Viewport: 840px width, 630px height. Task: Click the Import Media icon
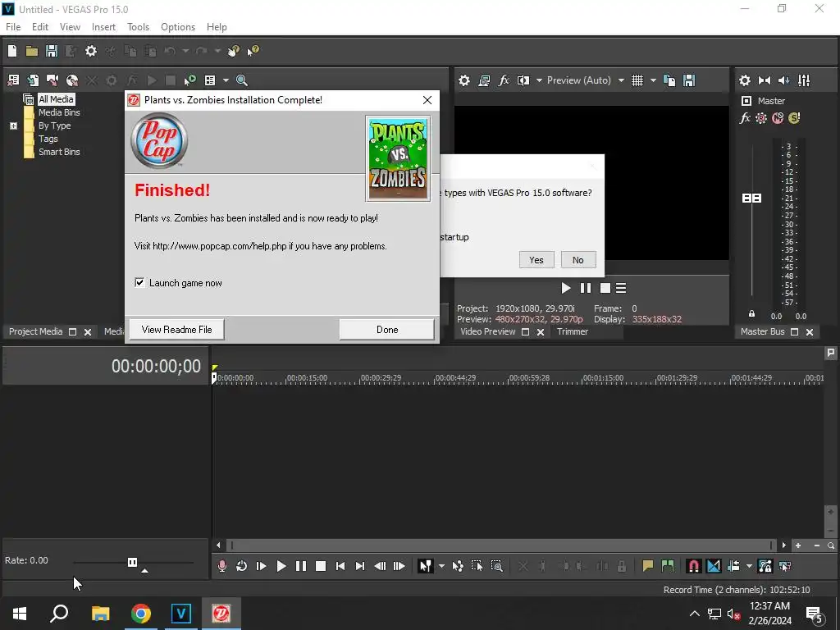click(33, 80)
